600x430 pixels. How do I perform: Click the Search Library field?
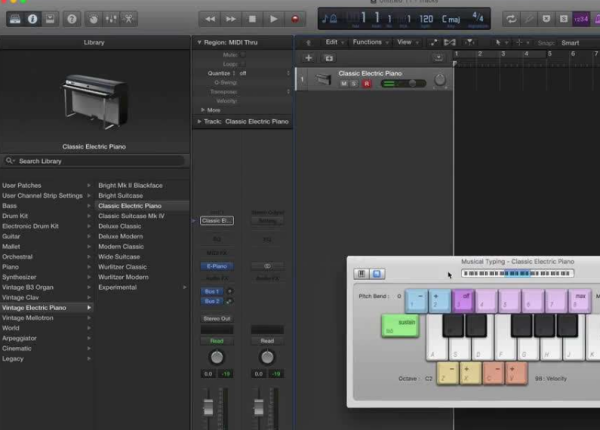95,161
